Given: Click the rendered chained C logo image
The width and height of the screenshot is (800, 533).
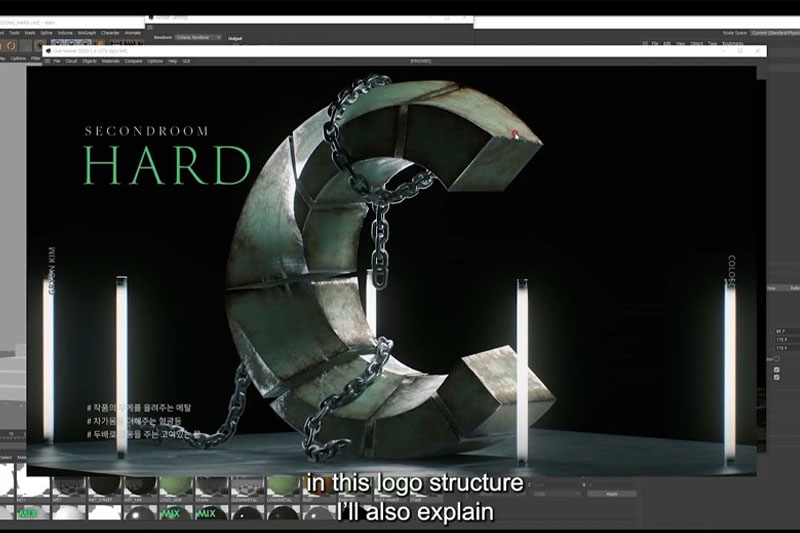Looking at the screenshot, I should pos(391,270).
